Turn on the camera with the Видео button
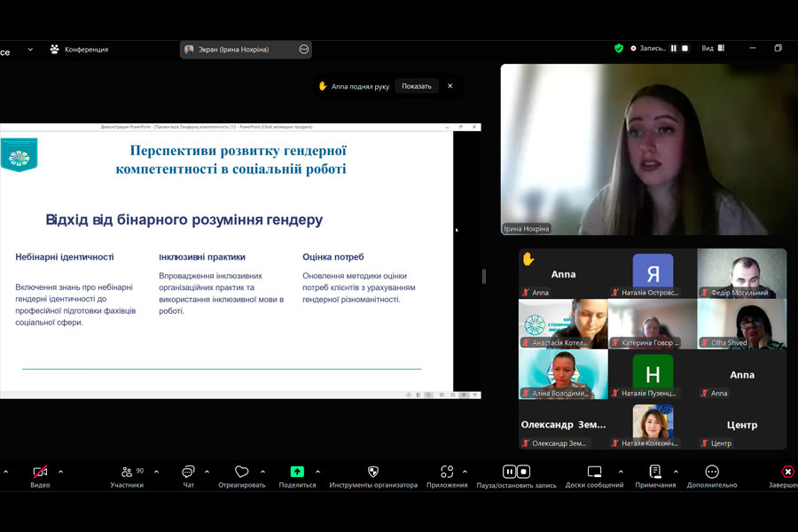 40,472
